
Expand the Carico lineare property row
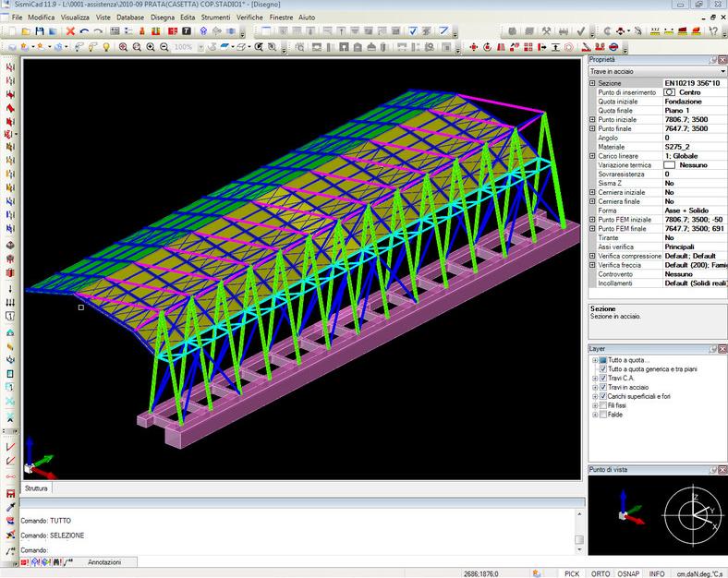[593, 156]
